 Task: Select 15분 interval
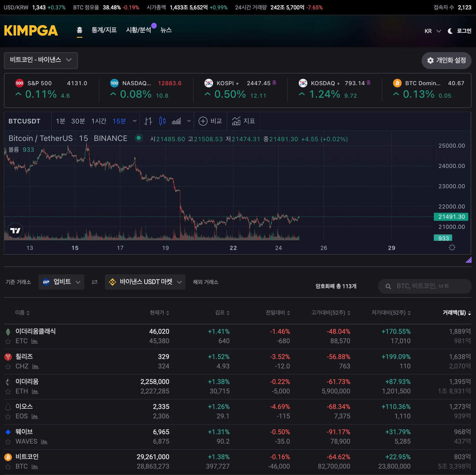coord(119,121)
